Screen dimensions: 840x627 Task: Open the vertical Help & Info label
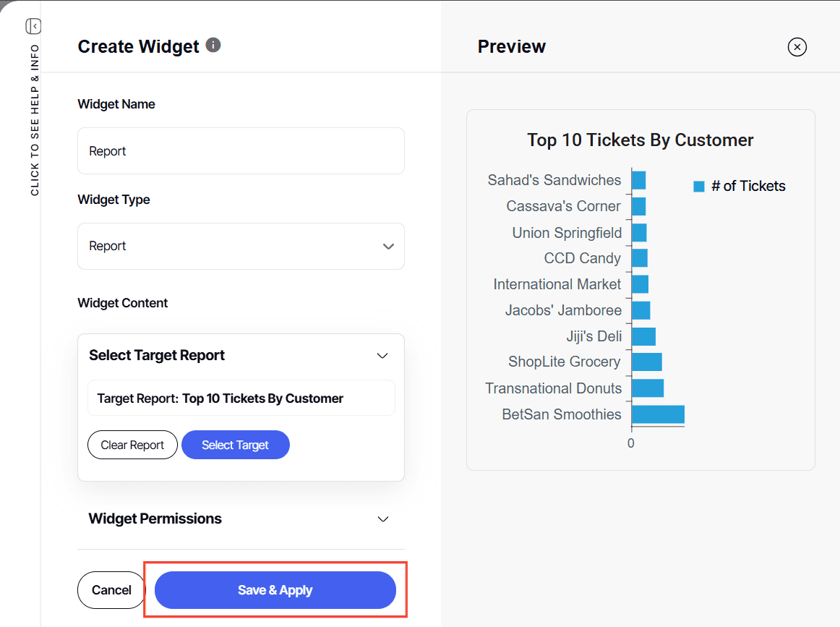coord(35,120)
